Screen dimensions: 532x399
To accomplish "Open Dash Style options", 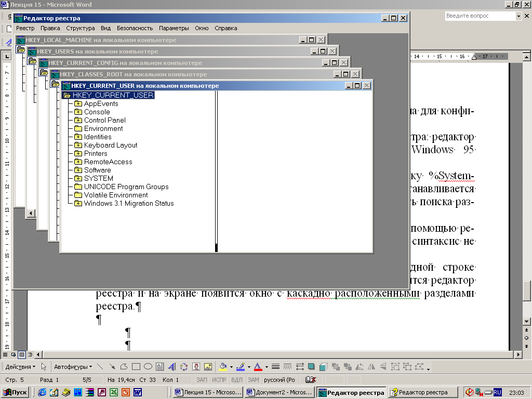I will [287, 367].
